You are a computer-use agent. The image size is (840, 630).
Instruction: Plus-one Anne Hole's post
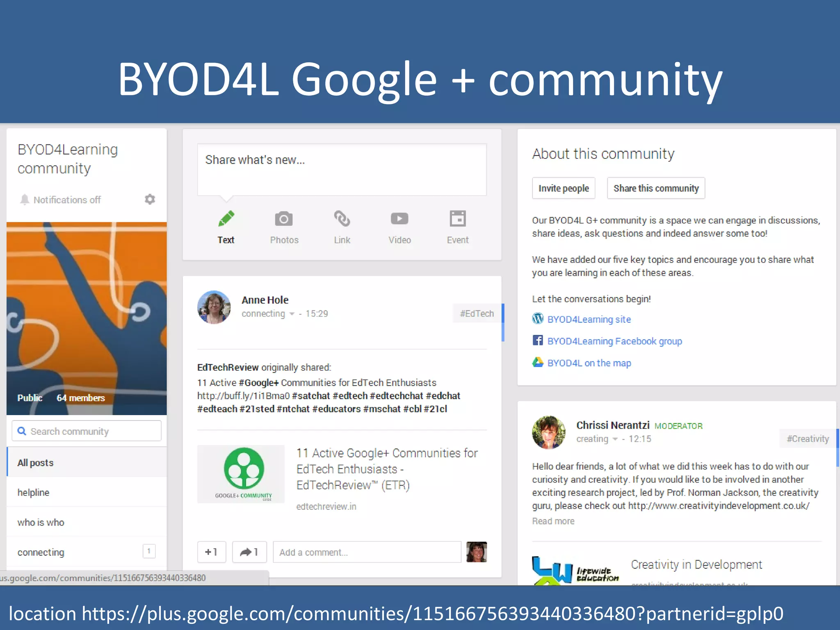(212, 552)
